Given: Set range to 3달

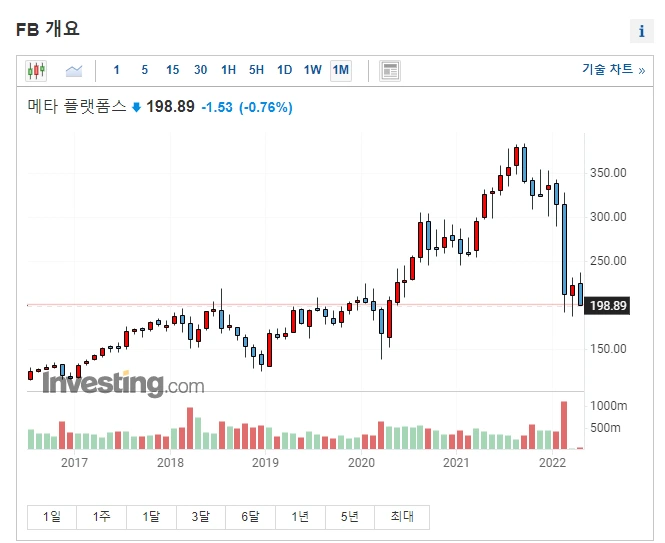Looking at the screenshot, I should [201, 517].
